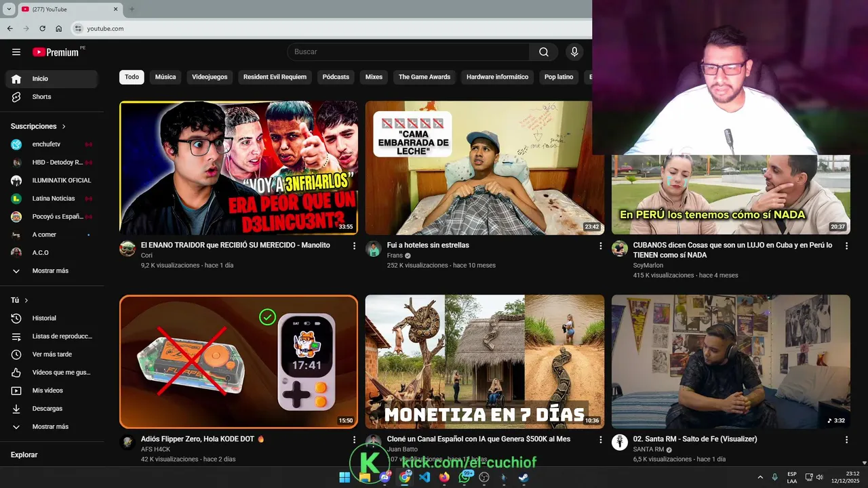Open options menu for El ENANO TRAIDOR video

click(354, 246)
